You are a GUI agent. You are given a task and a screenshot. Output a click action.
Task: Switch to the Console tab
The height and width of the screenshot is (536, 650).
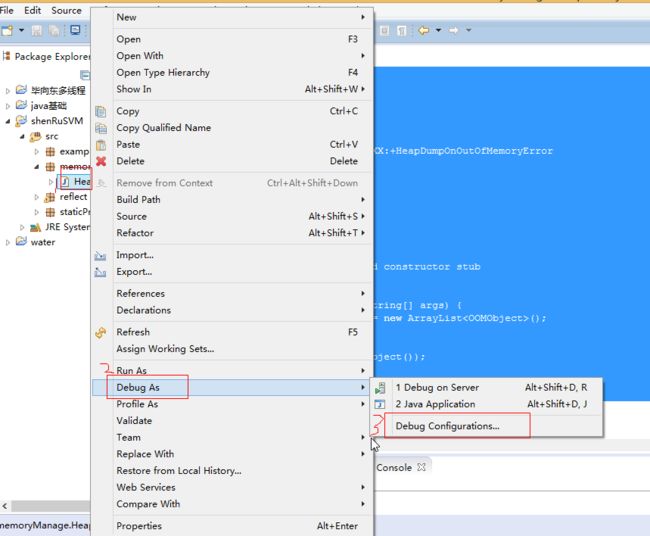coord(394,468)
